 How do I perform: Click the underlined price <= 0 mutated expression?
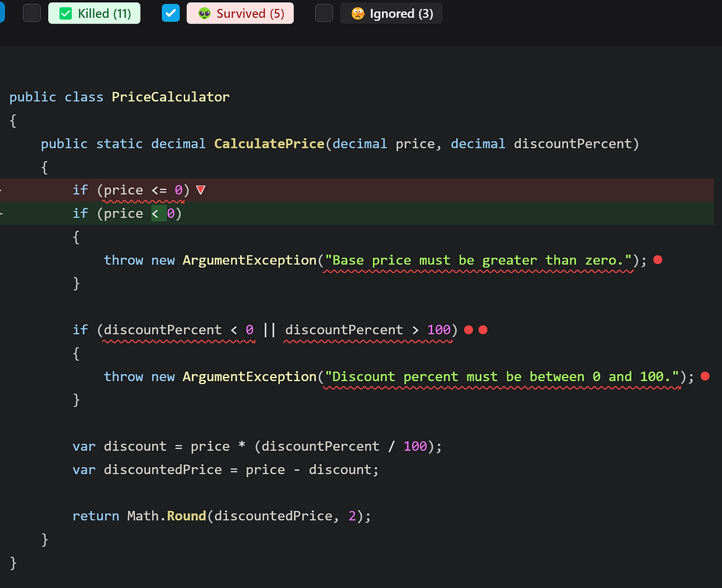[x=142, y=189]
